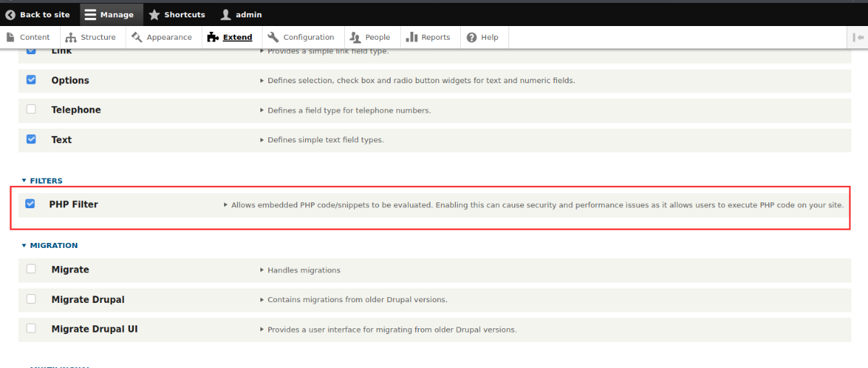Click the Content page icon
This screenshot has width=868, height=368.
click(10, 38)
